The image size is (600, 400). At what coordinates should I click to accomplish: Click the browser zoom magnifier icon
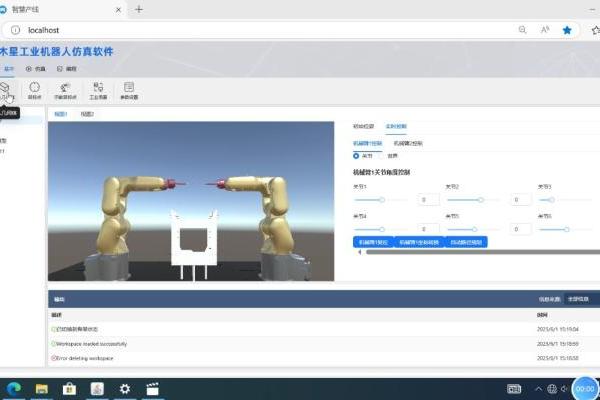[x=523, y=30]
